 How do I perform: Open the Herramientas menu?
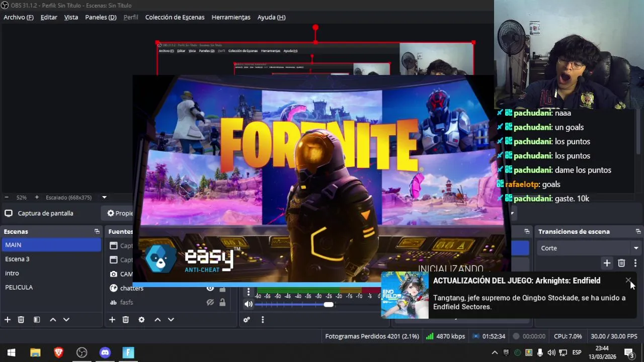point(231,17)
